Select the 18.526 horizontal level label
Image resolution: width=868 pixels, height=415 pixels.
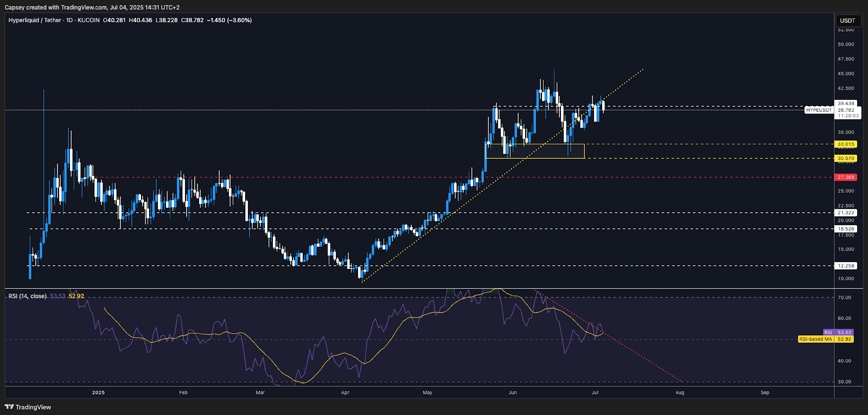(846, 229)
